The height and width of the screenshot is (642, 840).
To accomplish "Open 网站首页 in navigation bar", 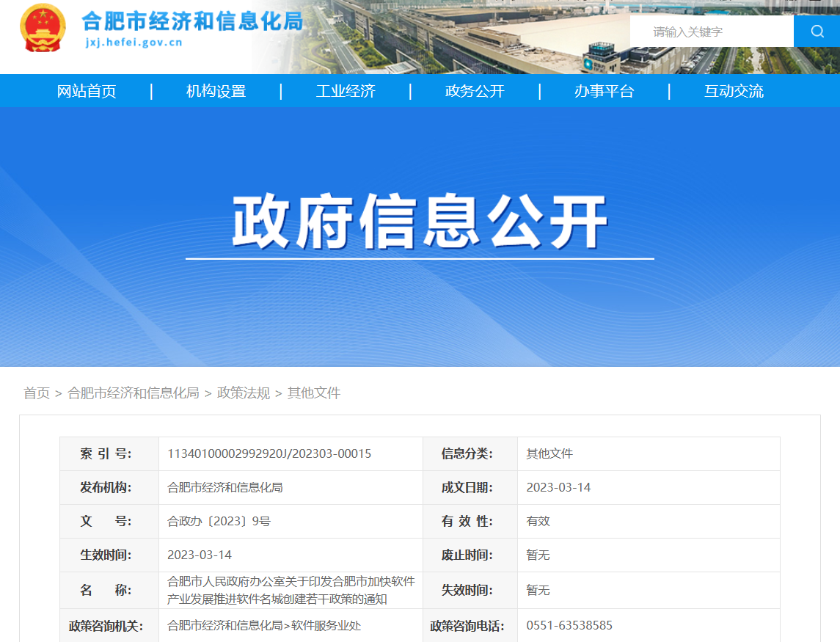I will click(x=87, y=91).
